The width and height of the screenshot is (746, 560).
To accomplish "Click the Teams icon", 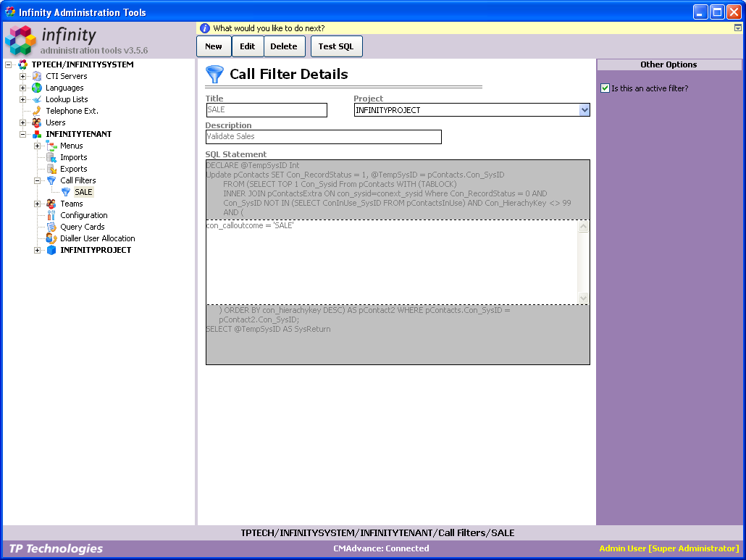I will point(51,204).
